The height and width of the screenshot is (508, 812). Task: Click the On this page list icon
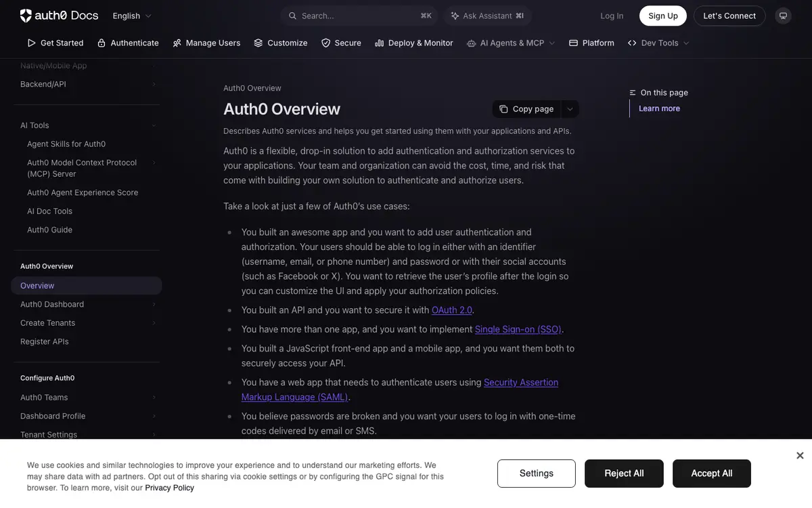[633, 93]
